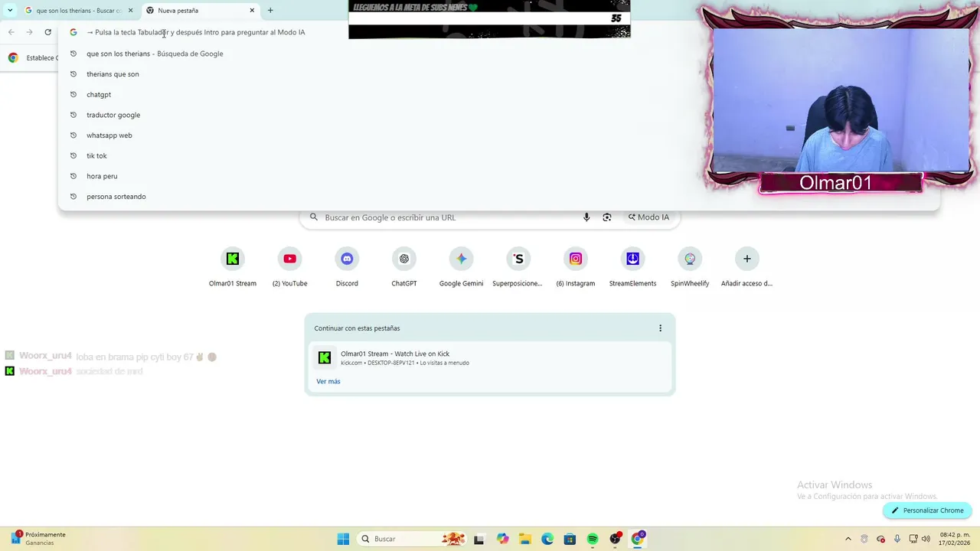Viewport: 980px width, 551px height.
Task: Open a new tab with plus button
Action: click(x=270, y=11)
